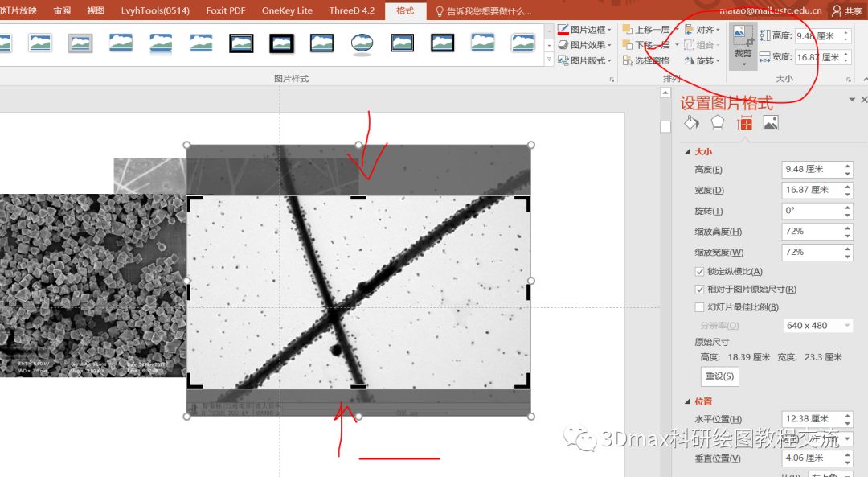The width and height of the screenshot is (868, 477).
Task: Open the Picture Effects (图片效果) menu
Action: click(x=585, y=45)
